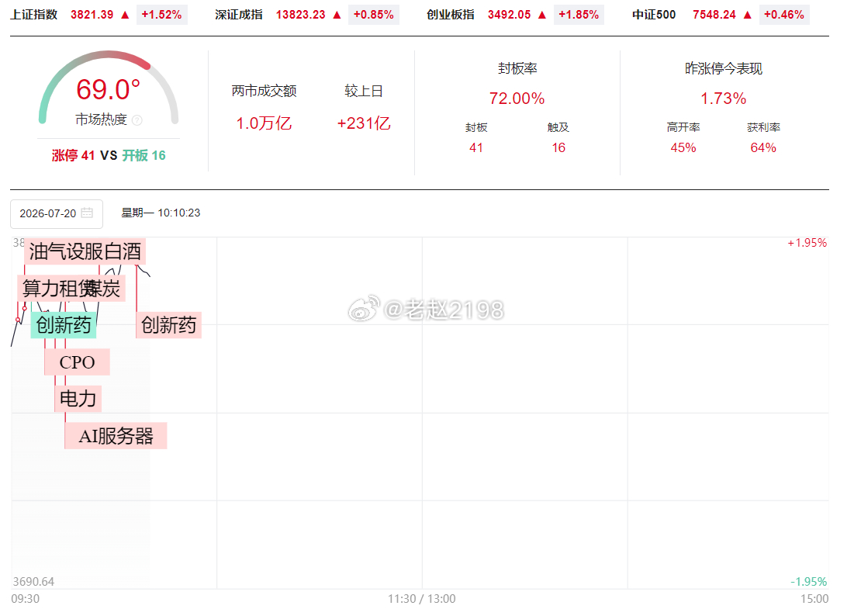Click the 开板 16 count text

[x=143, y=155]
